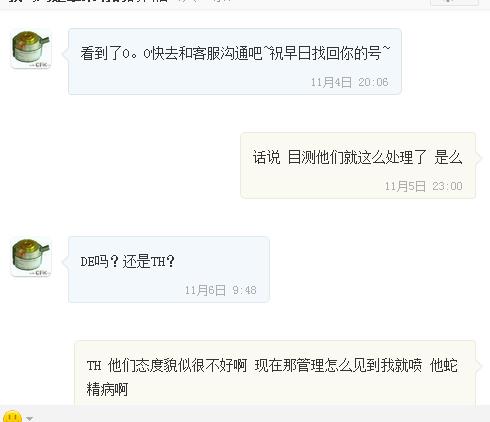The height and width of the screenshot is (422, 490).
Task: Click the 11月5日 23:00 timestamp
Action: [423, 186]
